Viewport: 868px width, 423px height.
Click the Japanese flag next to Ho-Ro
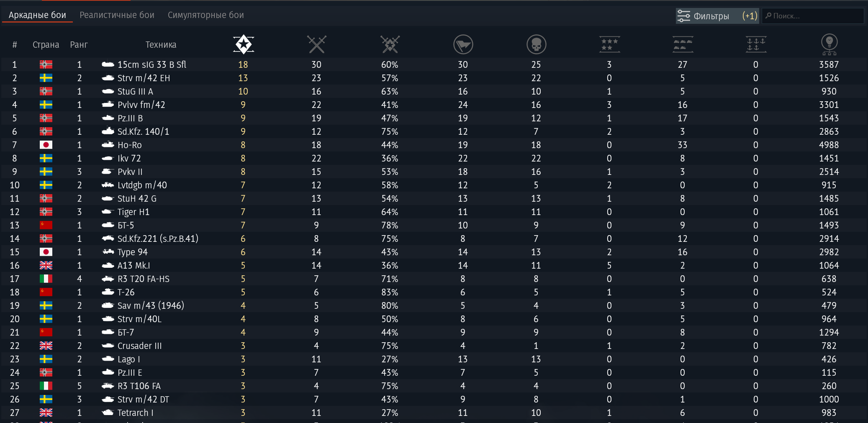[x=46, y=145]
